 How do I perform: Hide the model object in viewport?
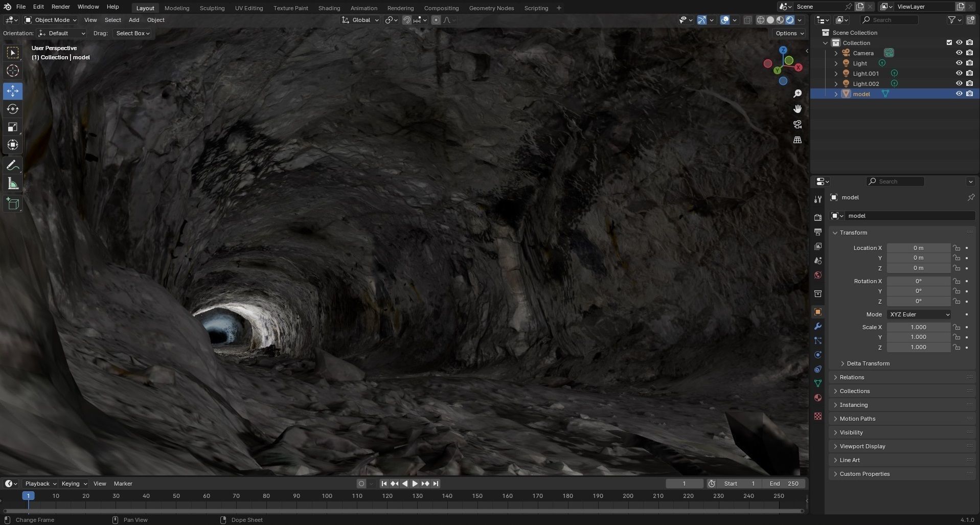click(x=959, y=94)
